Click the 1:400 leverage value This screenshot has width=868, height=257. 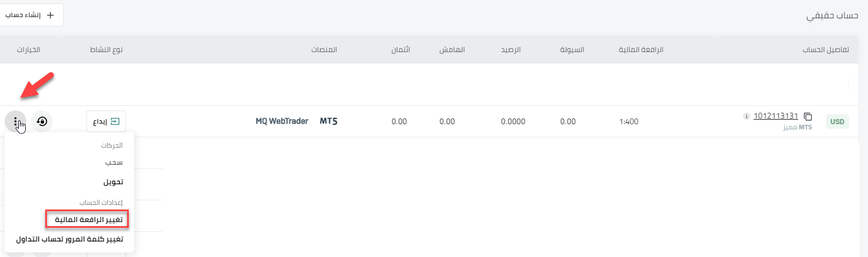pos(629,121)
